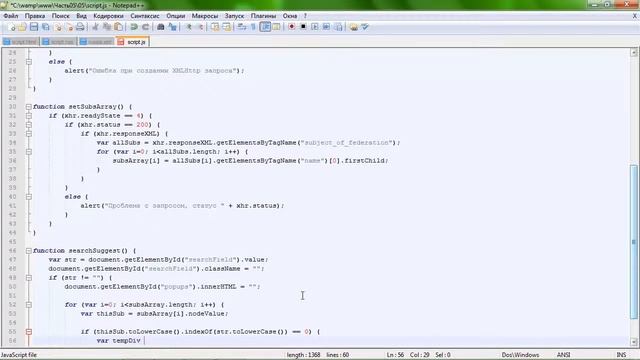Toggle show all characters pilcrow icon
Screen dimensions: 640x360
tap(253, 27)
